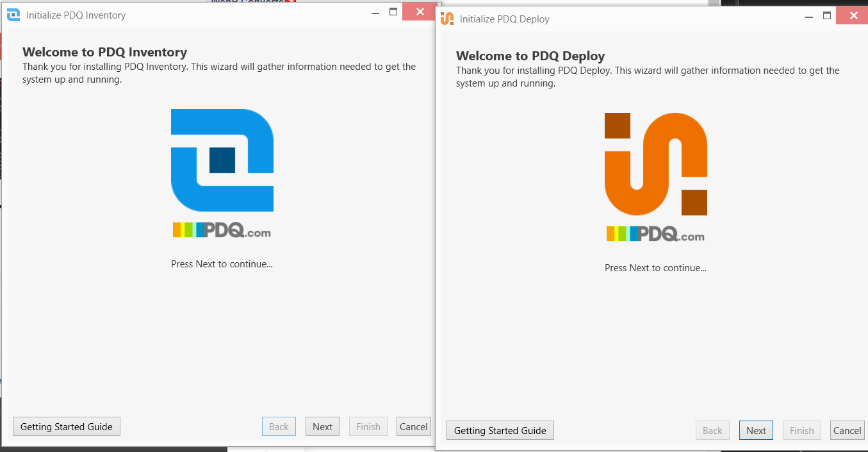
Task: Cancel the PDQ Deploy wizard
Action: point(847,430)
